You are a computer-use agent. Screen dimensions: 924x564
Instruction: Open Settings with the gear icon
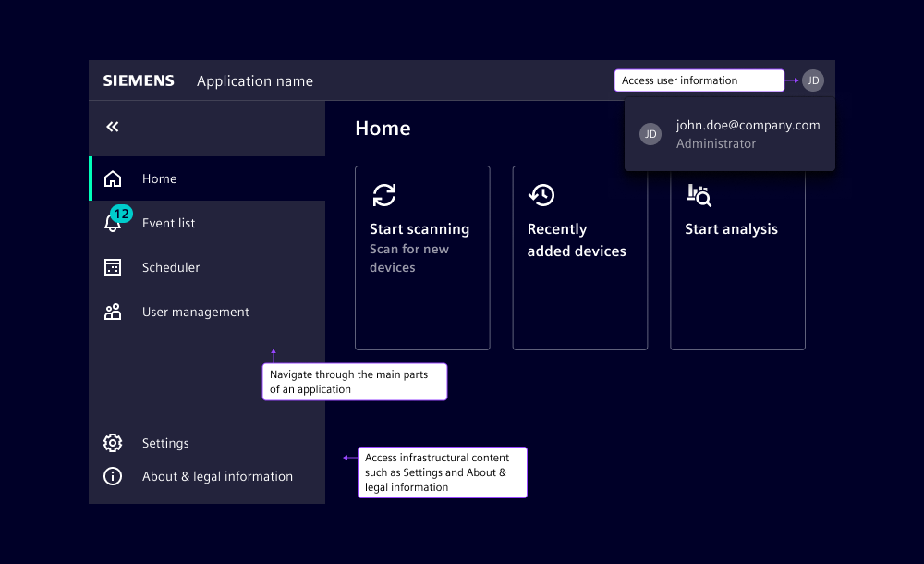tap(112, 442)
